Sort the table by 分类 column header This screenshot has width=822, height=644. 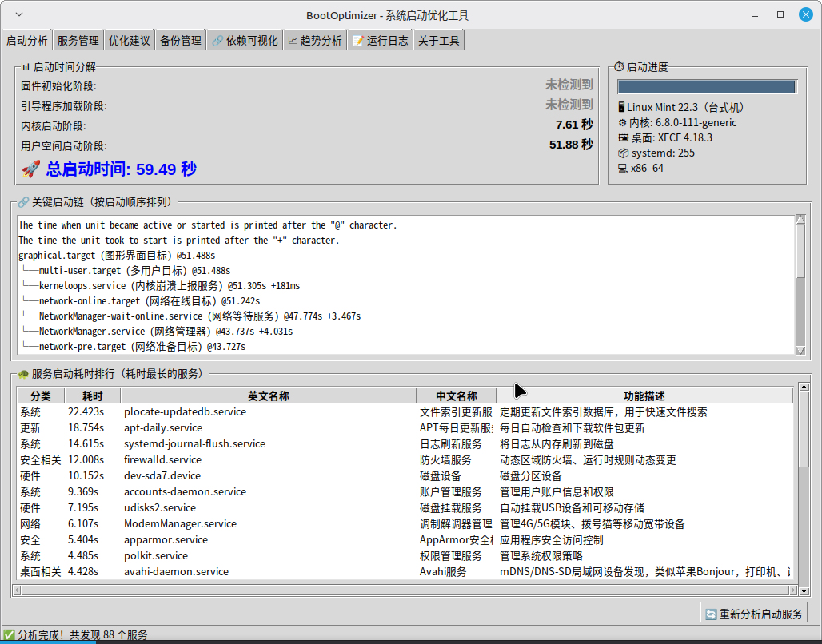[40, 396]
